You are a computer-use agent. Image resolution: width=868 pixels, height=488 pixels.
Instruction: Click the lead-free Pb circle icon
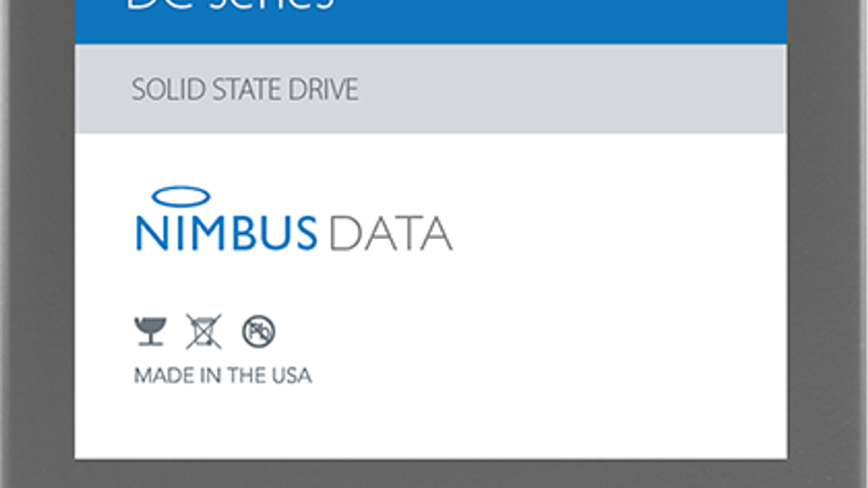click(x=258, y=331)
